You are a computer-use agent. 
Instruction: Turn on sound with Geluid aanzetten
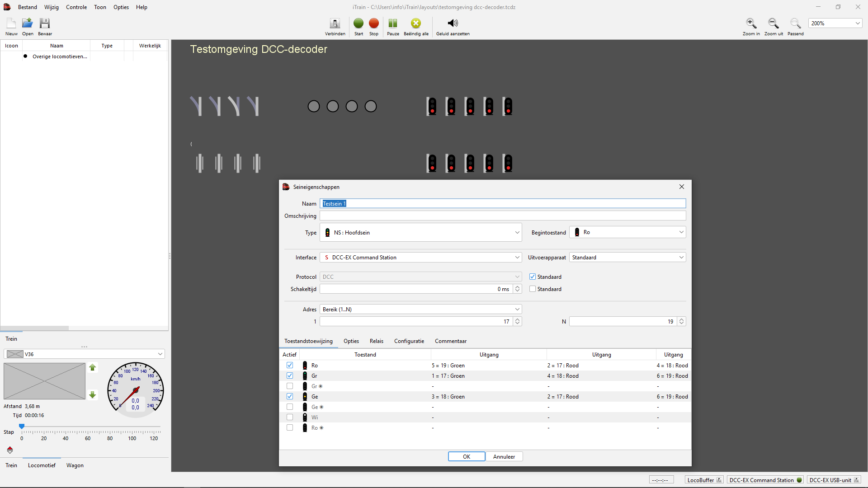pos(453,23)
